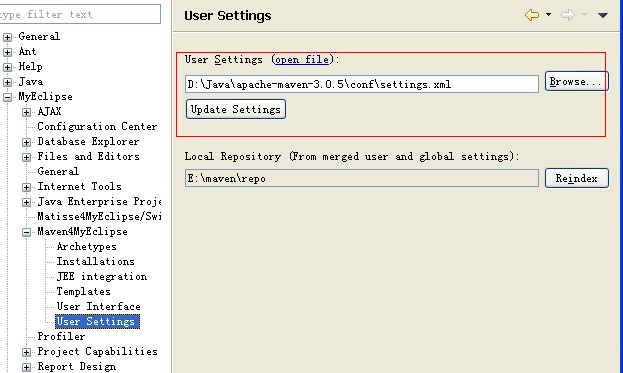Viewport: 623px width, 373px height.
Task: Click the Reindex button
Action: (x=577, y=178)
